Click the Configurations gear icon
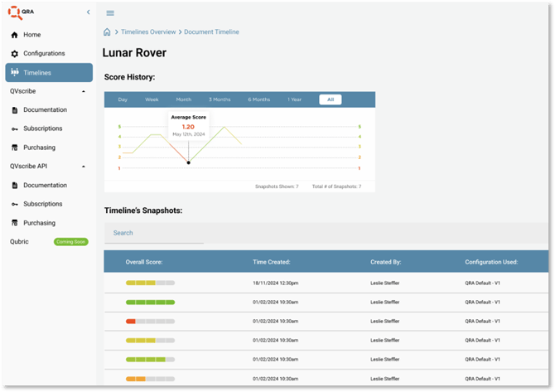 coord(15,54)
